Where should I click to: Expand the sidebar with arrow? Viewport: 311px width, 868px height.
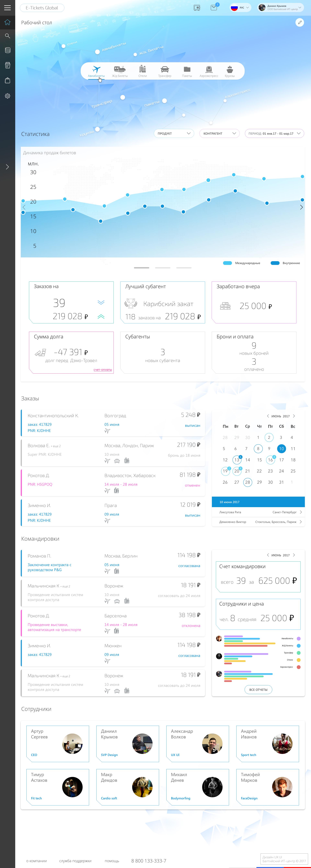click(x=7, y=167)
